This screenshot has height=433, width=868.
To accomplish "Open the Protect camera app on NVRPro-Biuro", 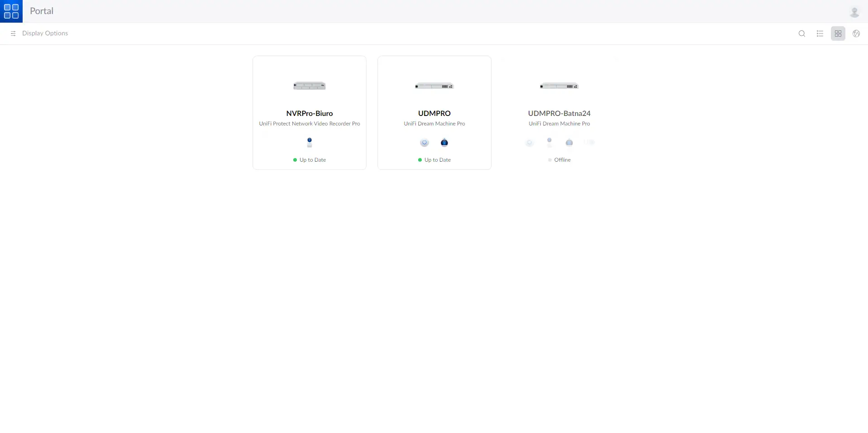I will coord(309,142).
